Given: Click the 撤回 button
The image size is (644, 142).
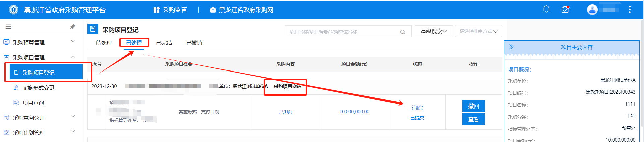Looking at the screenshot, I should (x=473, y=106).
